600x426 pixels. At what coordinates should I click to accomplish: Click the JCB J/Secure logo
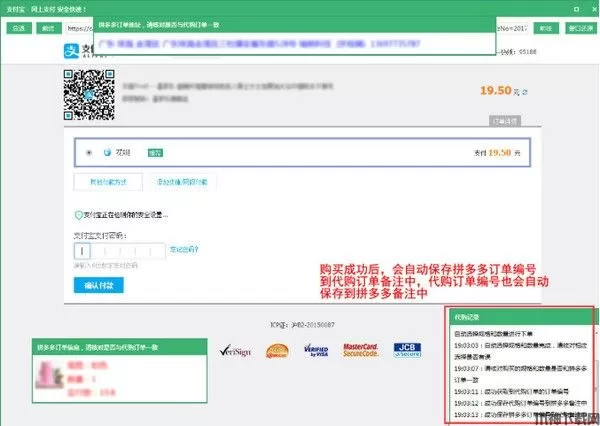click(x=408, y=350)
